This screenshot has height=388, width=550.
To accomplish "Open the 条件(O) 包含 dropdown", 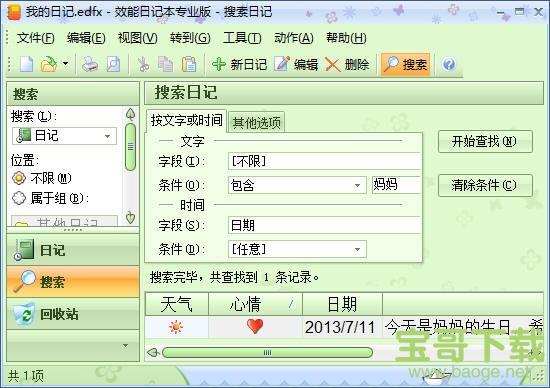I will click(297, 185).
